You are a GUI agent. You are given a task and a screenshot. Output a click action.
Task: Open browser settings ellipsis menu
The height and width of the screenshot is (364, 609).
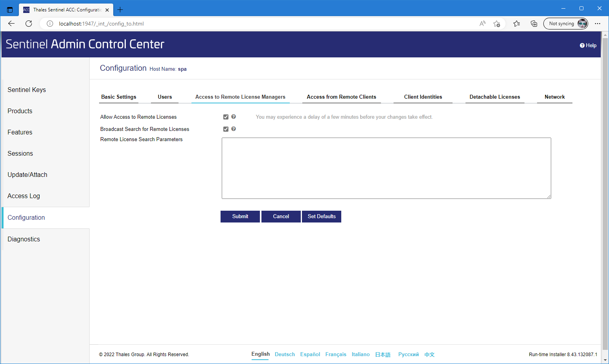(597, 24)
